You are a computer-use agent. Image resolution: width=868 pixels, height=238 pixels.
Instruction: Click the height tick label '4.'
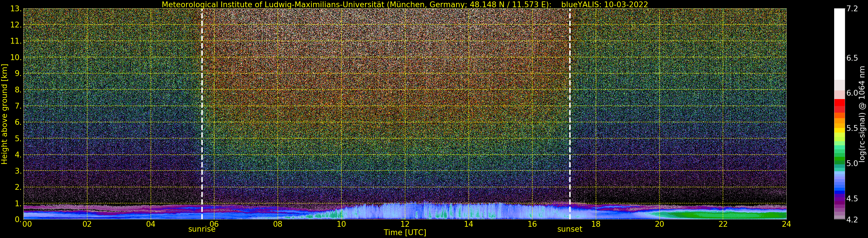click(x=18, y=155)
